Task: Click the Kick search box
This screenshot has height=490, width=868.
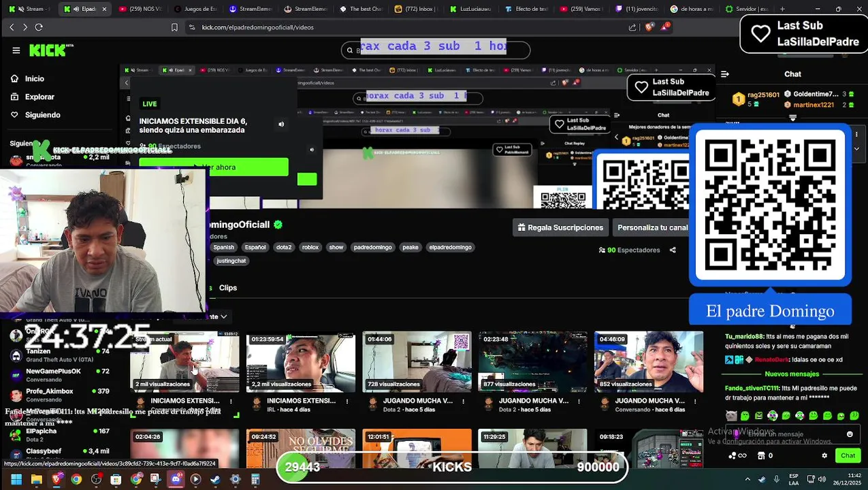Action: (x=436, y=50)
